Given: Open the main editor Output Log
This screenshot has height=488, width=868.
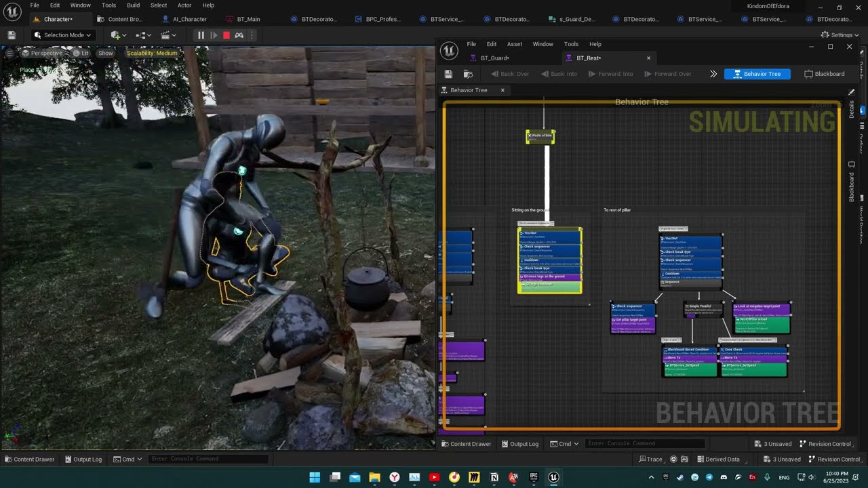Looking at the screenshot, I should tap(83, 459).
